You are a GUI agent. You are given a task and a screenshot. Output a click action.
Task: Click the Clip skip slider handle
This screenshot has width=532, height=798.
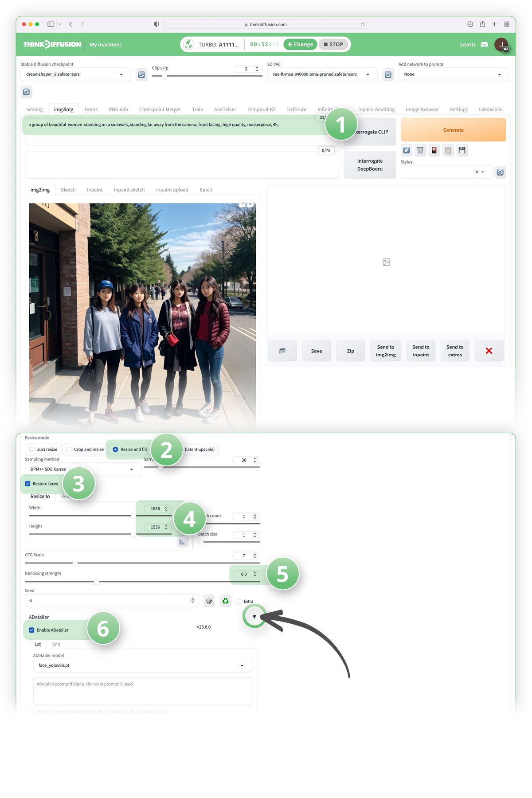pos(164,76)
